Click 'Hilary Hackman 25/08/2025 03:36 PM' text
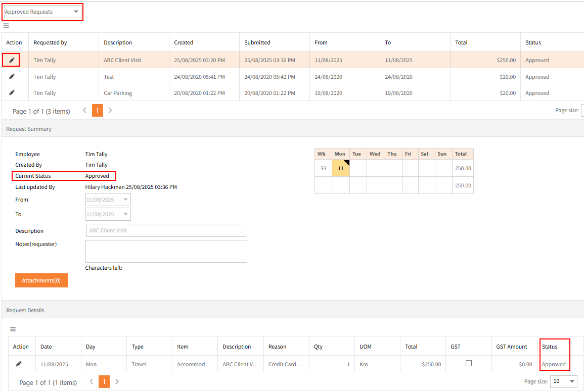 (131, 187)
